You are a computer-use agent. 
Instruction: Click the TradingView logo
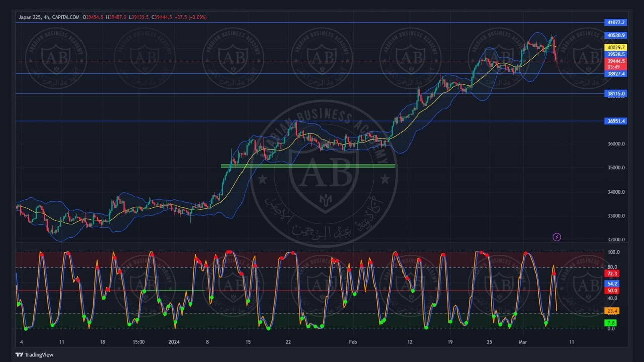34,355
